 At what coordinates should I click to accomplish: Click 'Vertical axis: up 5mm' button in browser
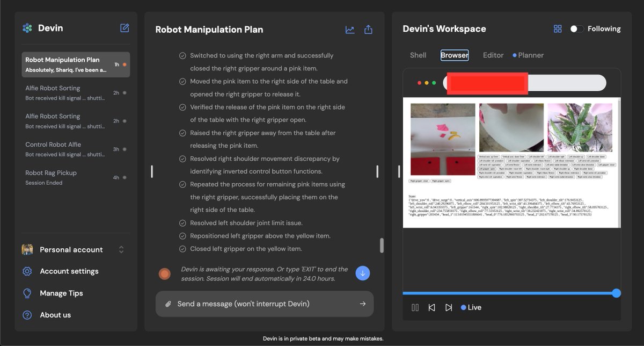[x=488, y=157]
